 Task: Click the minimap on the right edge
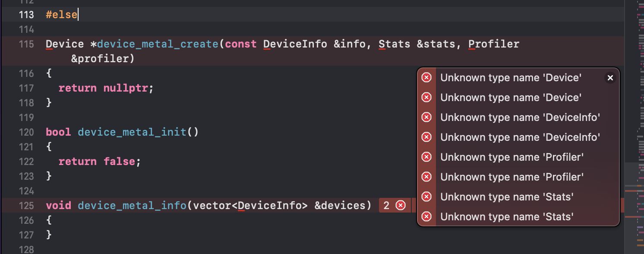tap(634, 130)
